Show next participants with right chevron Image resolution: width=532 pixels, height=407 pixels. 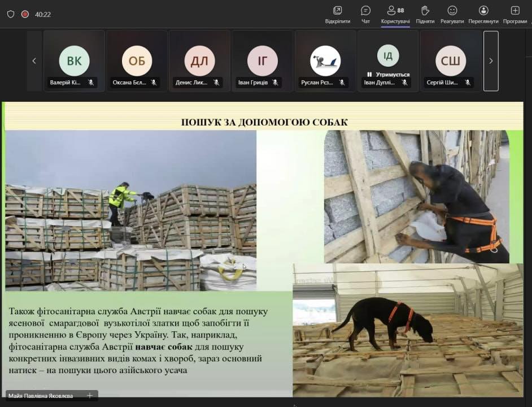[x=491, y=61]
